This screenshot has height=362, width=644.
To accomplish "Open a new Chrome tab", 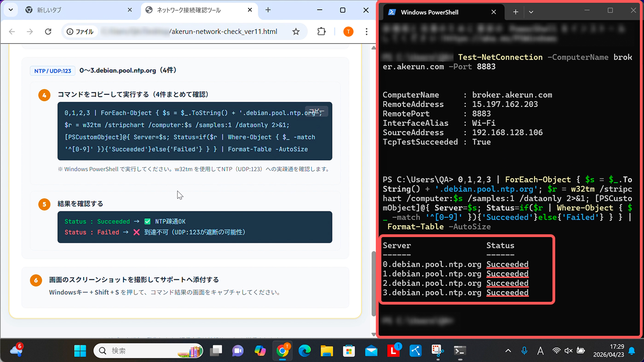I will click(x=268, y=10).
